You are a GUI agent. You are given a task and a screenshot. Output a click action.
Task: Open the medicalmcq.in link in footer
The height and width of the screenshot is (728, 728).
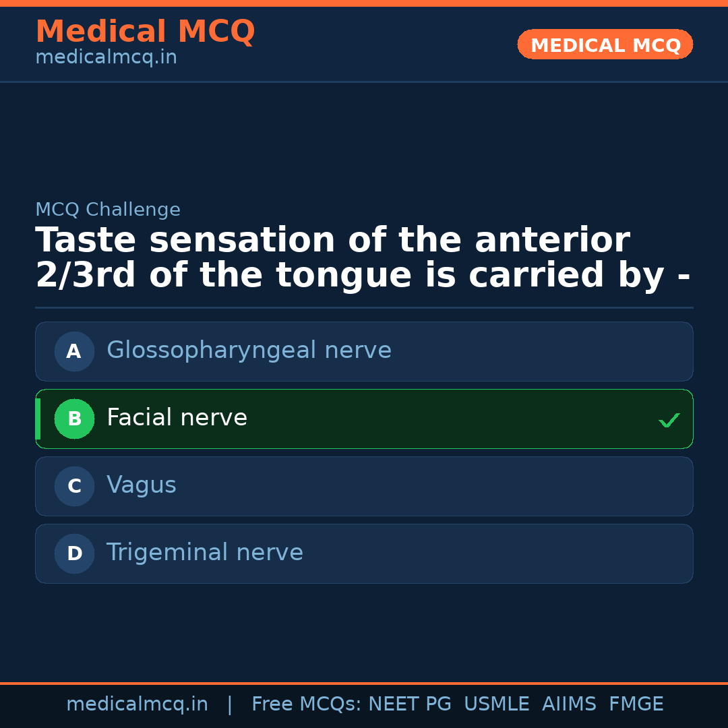(137, 704)
